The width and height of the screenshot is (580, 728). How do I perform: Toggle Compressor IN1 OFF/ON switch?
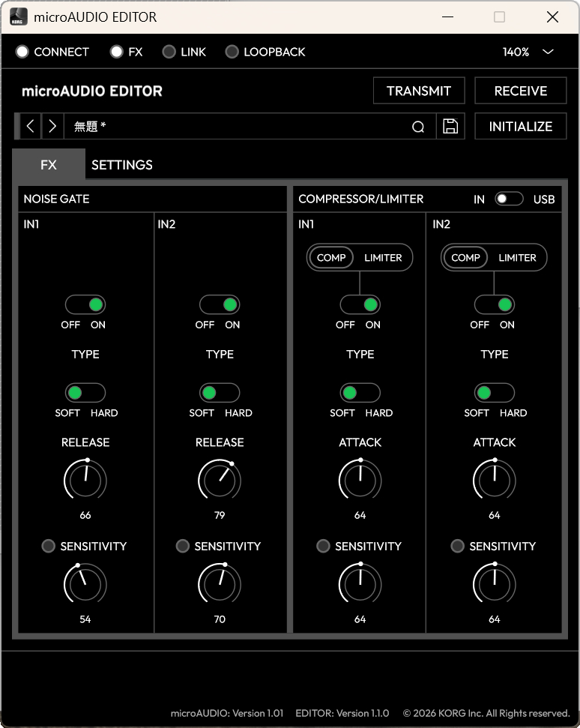point(360,304)
